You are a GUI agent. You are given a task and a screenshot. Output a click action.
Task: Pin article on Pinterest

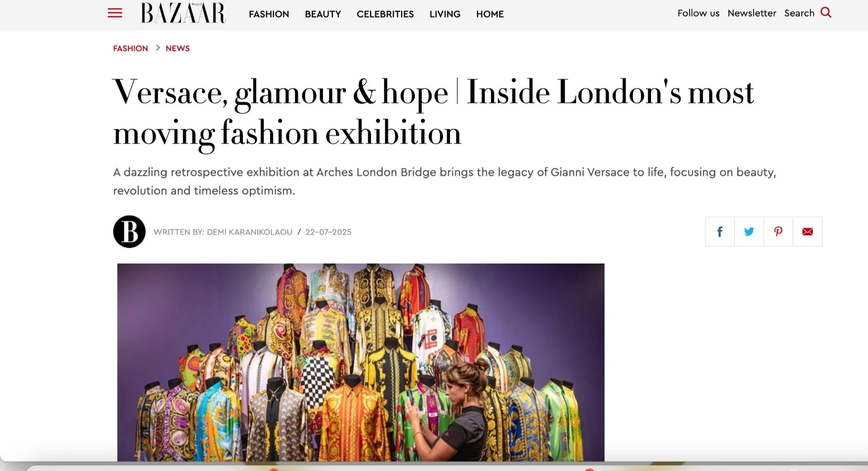tap(778, 232)
